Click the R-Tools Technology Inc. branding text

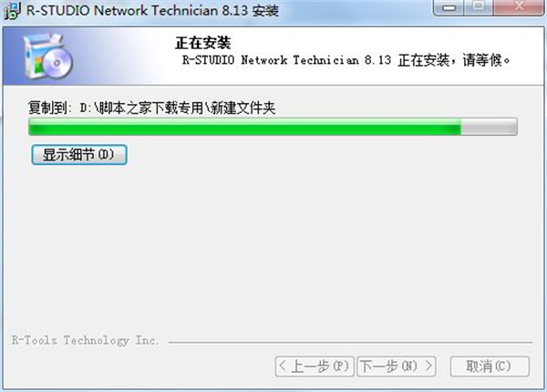coord(85,340)
